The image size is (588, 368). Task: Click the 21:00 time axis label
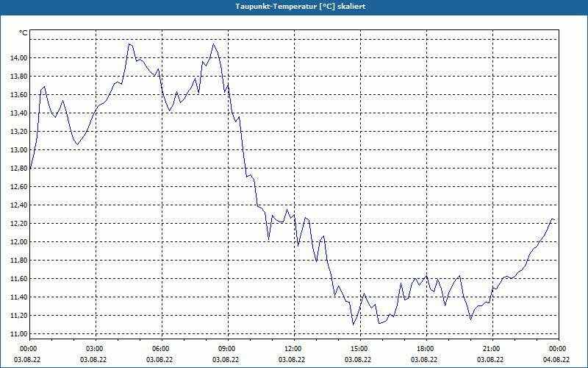pyautogui.click(x=490, y=349)
